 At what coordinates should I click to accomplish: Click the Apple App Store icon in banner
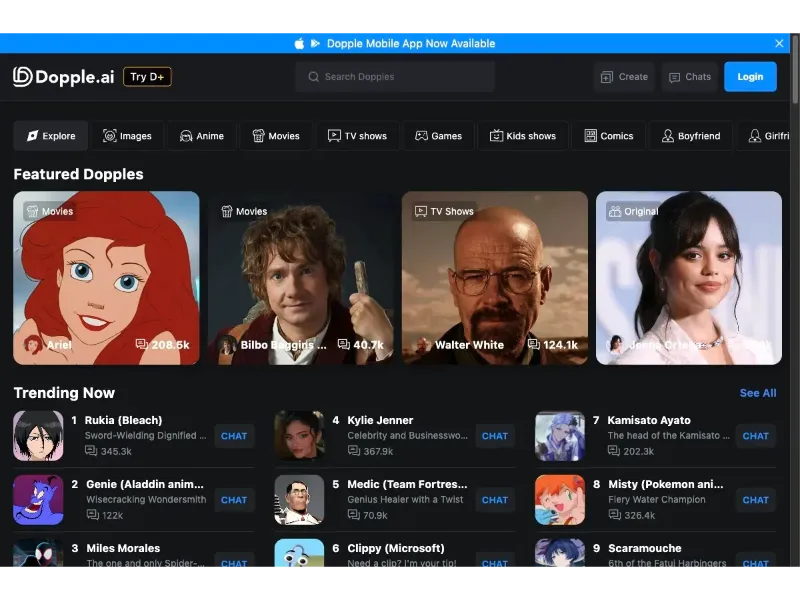click(x=299, y=43)
